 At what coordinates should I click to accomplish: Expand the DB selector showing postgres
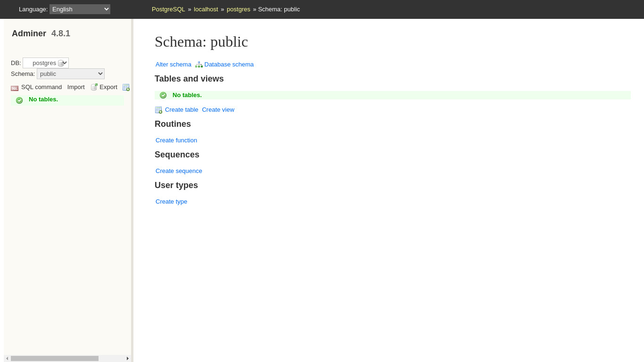coord(46,63)
